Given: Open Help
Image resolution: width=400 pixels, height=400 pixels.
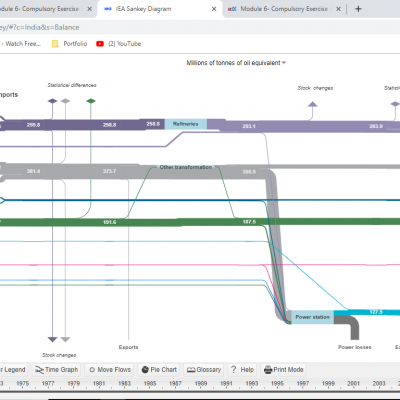Looking at the screenshot, I should click(242, 370).
